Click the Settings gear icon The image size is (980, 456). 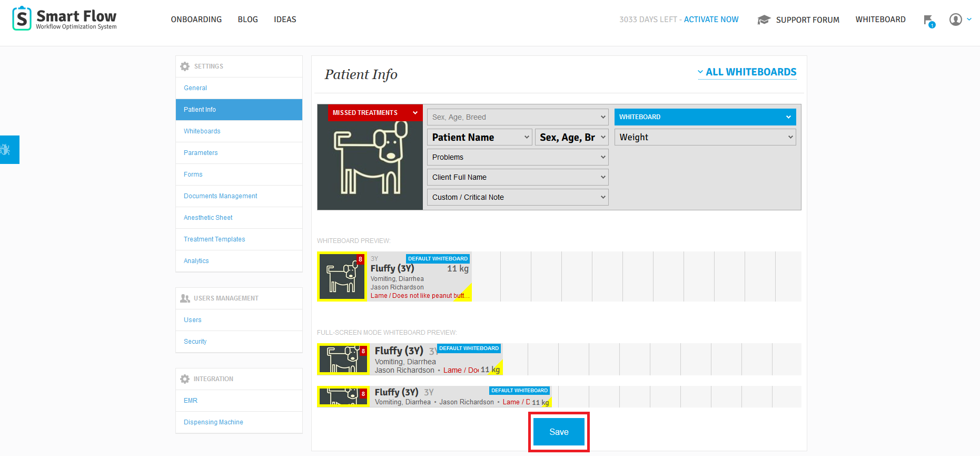185,66
